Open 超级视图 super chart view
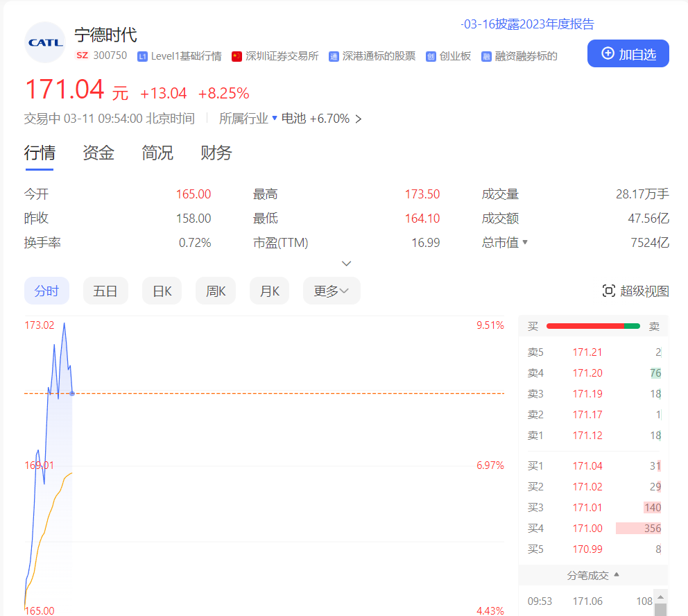Image resolution: width=688 pixels, height=616 pixels. tap(635, 291)
